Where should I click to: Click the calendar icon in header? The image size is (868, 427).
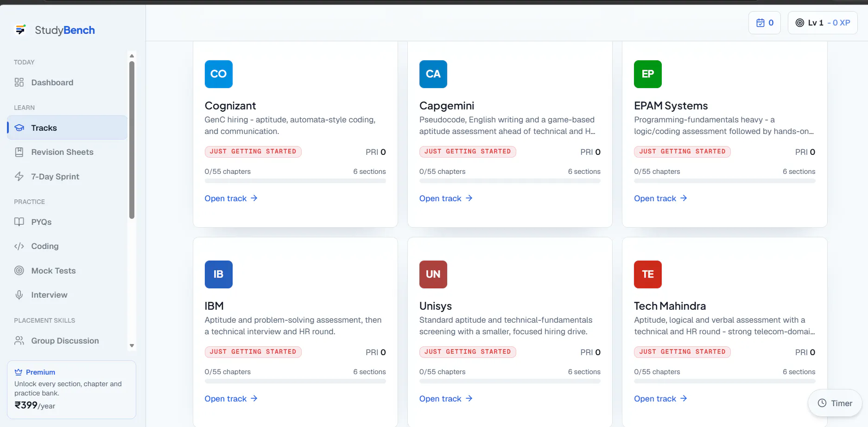[x=760, y=23]
